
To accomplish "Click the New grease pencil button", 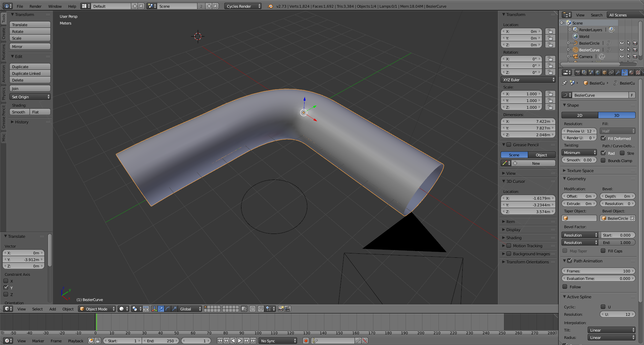I will [x=534, y=163].
